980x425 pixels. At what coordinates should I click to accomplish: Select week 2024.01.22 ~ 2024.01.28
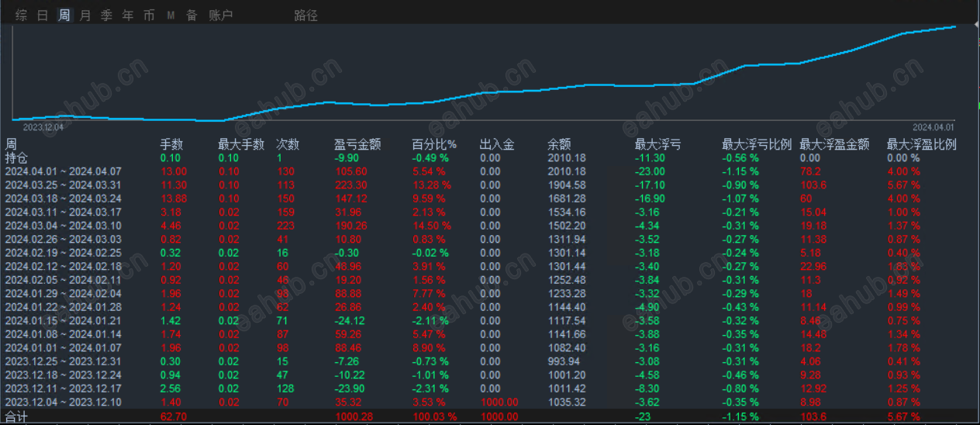point(64,306)
